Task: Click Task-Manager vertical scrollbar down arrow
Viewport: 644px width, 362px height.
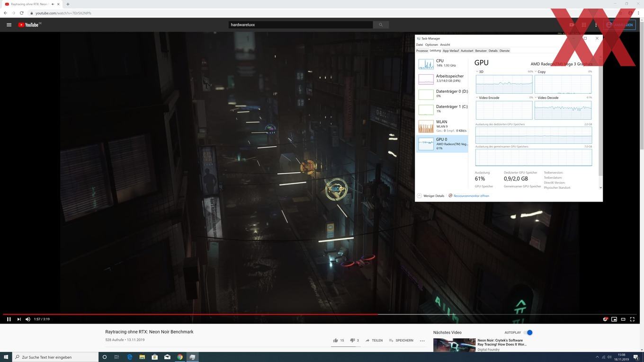Action: (600, 187)
